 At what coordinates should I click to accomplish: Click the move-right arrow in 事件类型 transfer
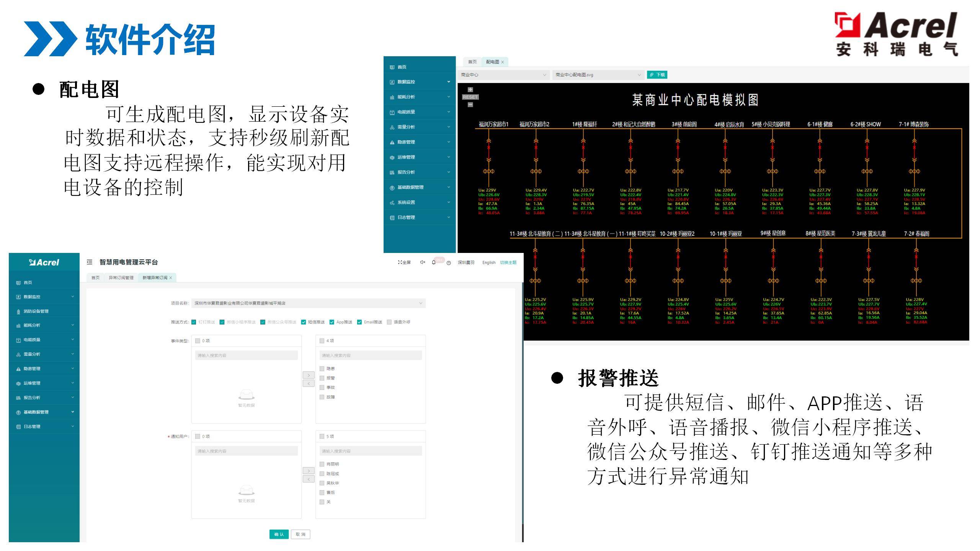pyautogui.click(x=309, y=375)
